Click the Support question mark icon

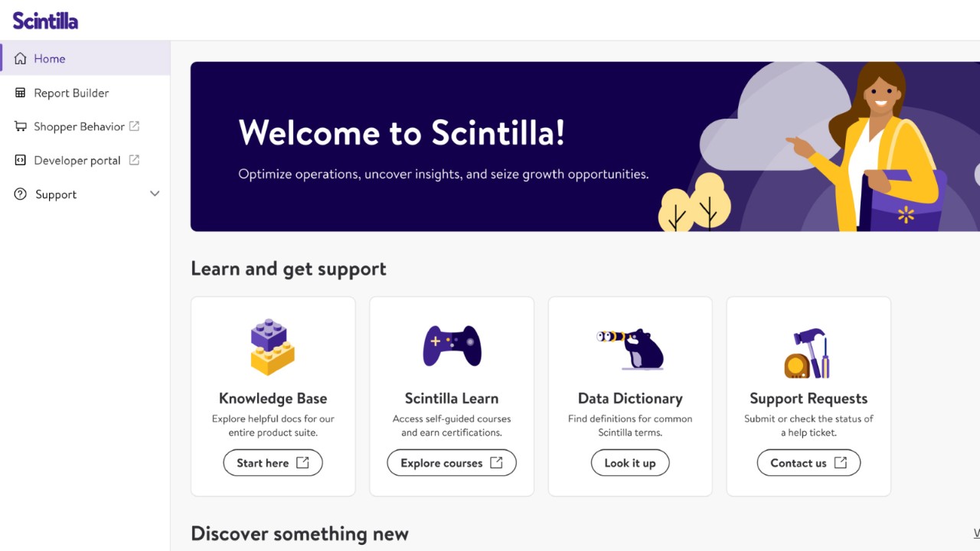(21, 194)
